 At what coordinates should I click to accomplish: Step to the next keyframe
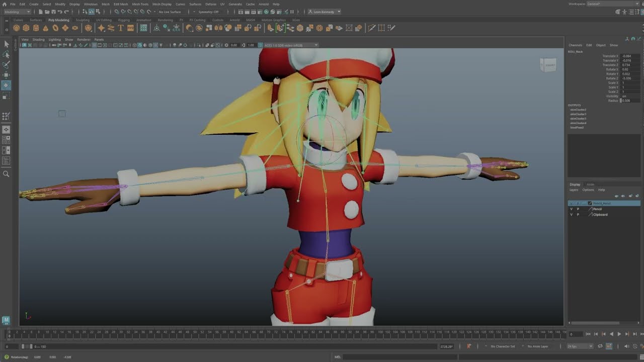pos(627,334)
